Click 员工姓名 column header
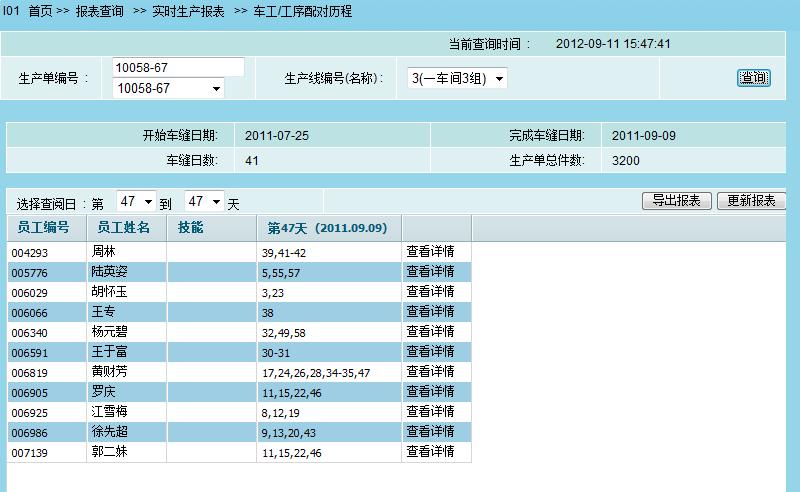The height and width of the screenshot is (492, 800). tap(124, 228)
